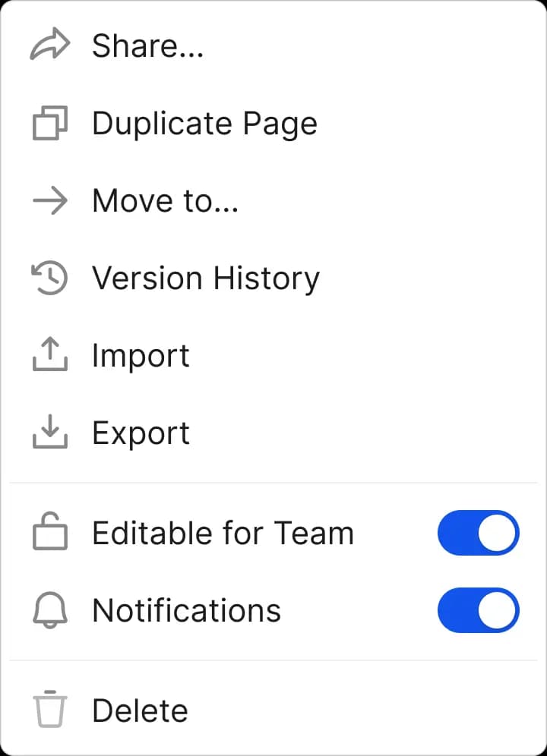The image size is (547, 756).
Task: Turn off the Editable for Team switch
Action: click(478, 533)
